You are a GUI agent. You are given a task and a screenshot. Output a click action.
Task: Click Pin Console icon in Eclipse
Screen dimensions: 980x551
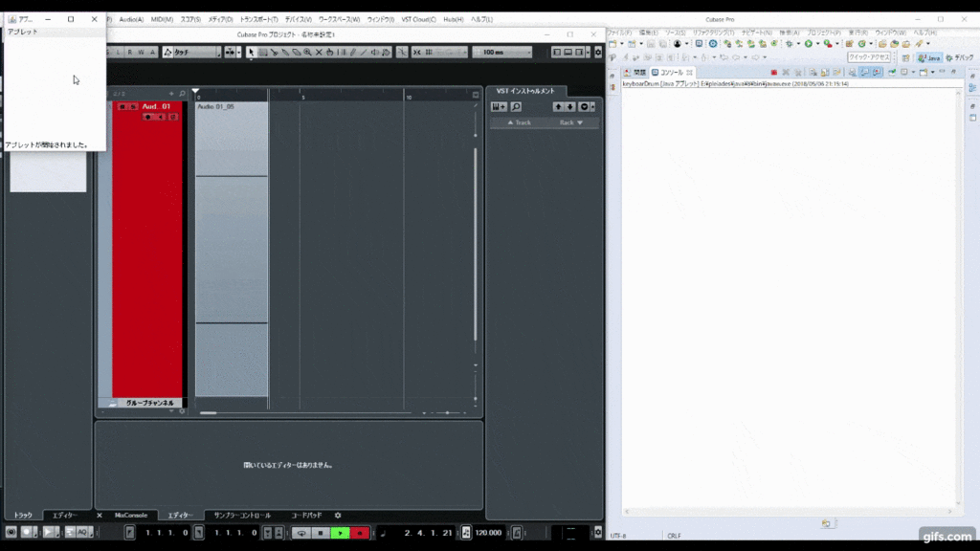pos(892,73)
